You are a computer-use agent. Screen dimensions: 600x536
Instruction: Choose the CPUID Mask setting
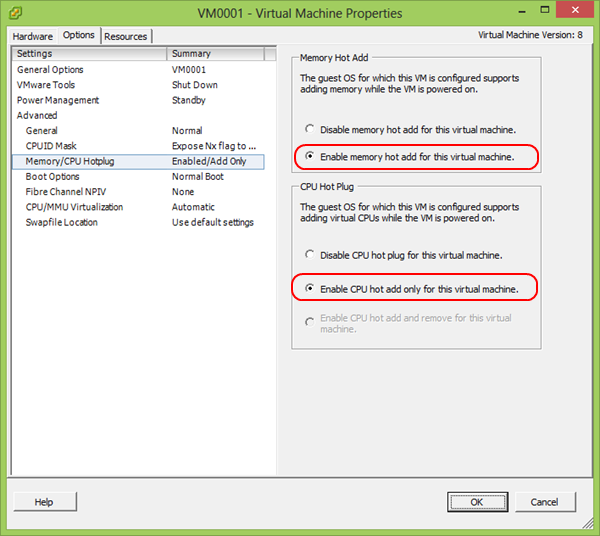51,146
